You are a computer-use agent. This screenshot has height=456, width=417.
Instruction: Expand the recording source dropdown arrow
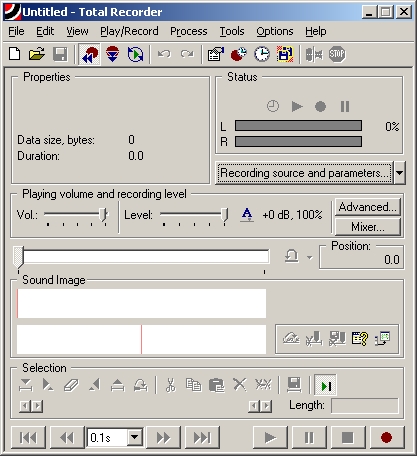pyautogui.click(x=400, y=173)
